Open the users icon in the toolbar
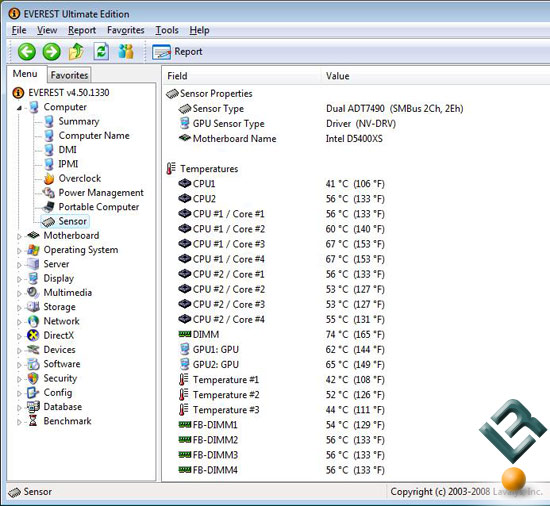The image size is (550, 506). (x=126, y=52)
